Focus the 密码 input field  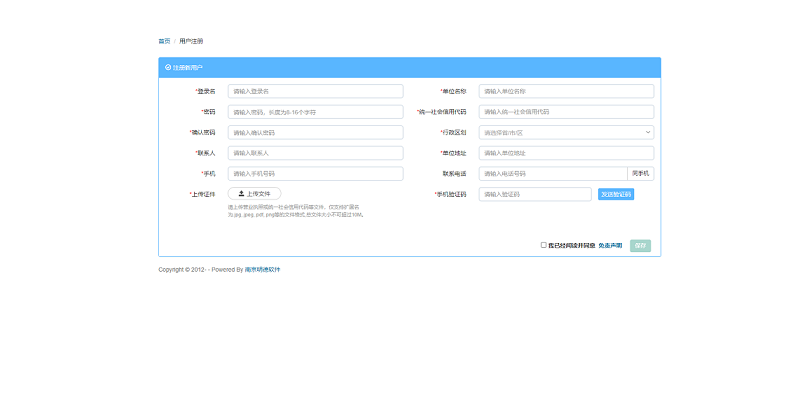click(315, 112)
